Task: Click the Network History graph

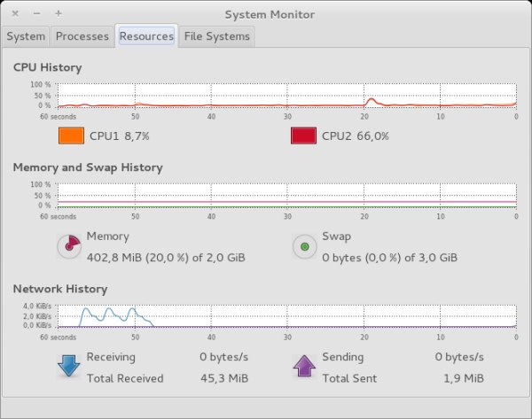Action: pos(286,315)
